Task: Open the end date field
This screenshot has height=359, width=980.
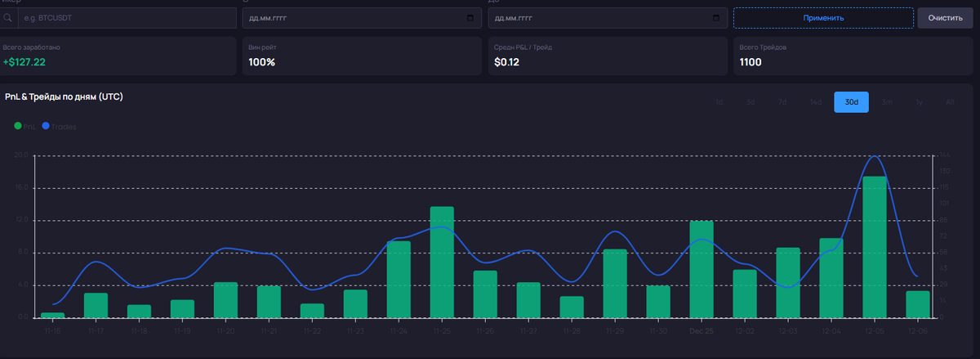Action: [607, 17]
